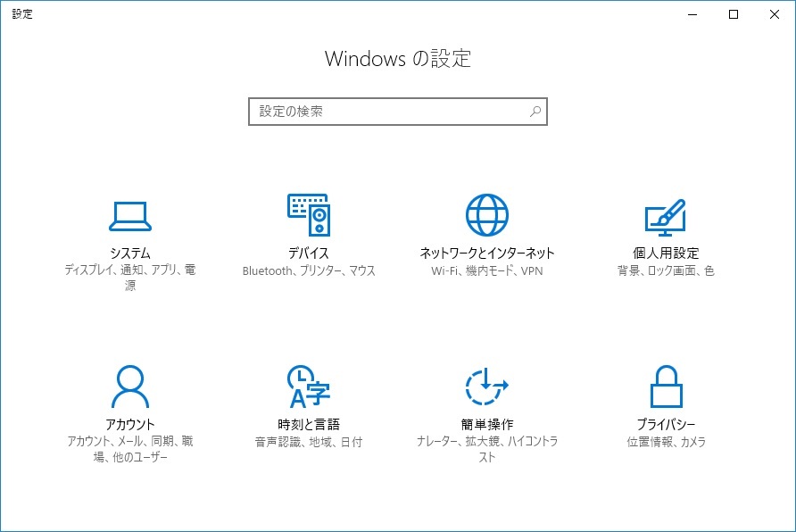Image resolution: width=796 pixels, height=532 pixels.
Task: Click the text 音声認識、地域、日付
Action: click(x=309, y=442)
